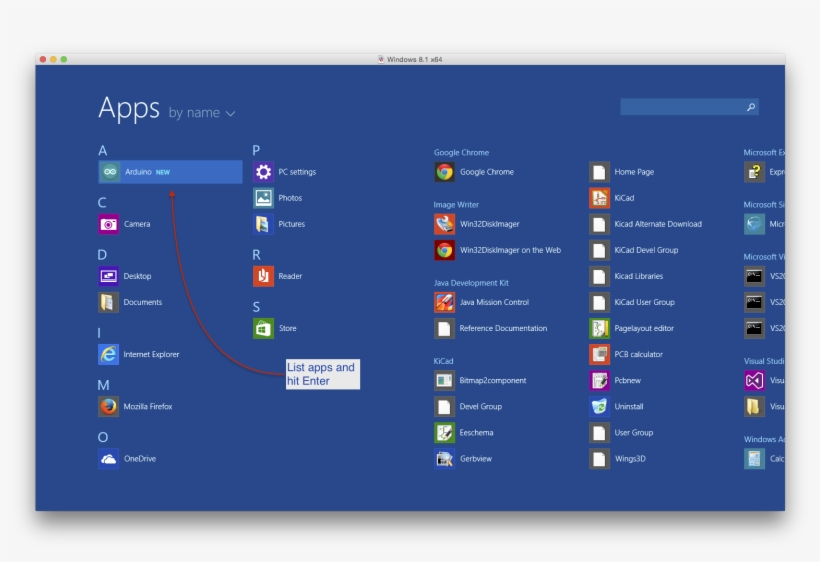Launch the Camera app icon
The image size is (820, 562).
coord(109,224)
